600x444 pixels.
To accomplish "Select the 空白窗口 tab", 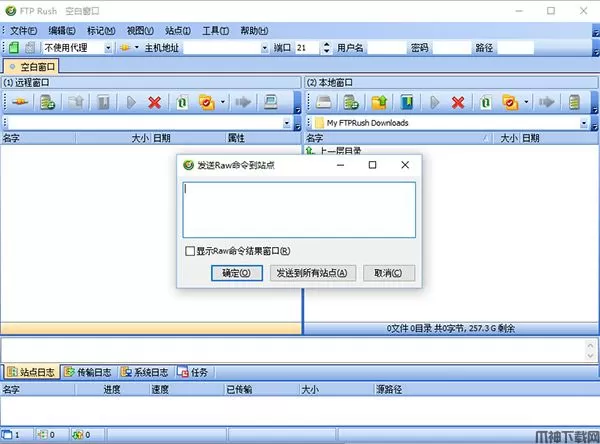I will tap(31, 67).
